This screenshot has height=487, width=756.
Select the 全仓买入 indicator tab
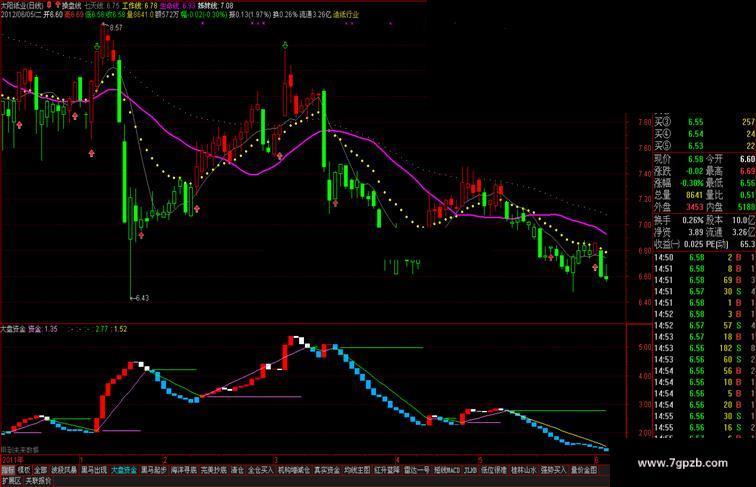click(x=261, y=470)
